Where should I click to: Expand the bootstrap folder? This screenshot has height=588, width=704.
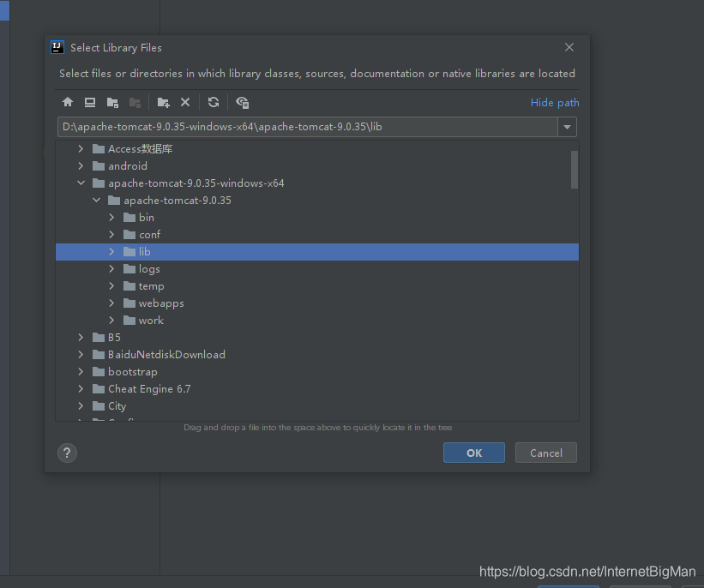coord(81,371)
